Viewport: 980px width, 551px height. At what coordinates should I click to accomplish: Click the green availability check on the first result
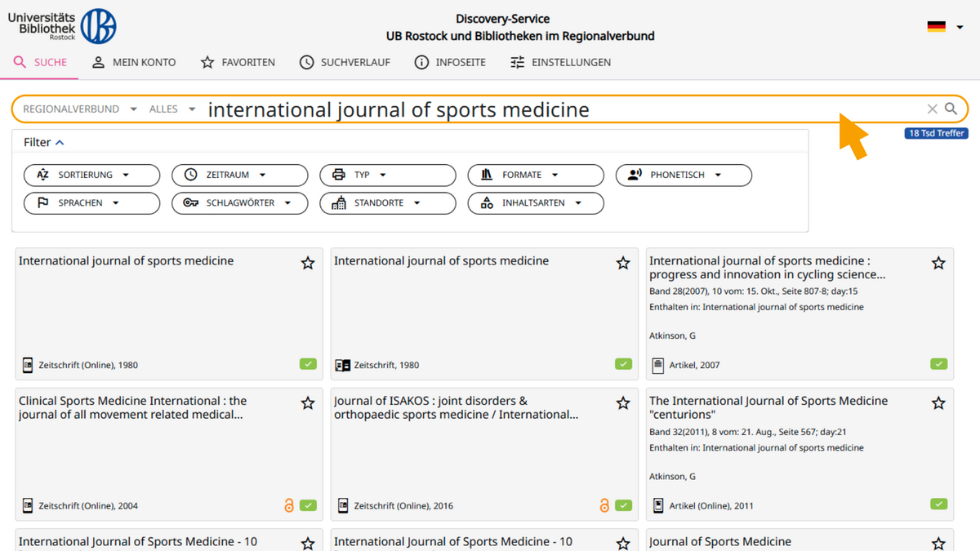[x=308, y=364]
